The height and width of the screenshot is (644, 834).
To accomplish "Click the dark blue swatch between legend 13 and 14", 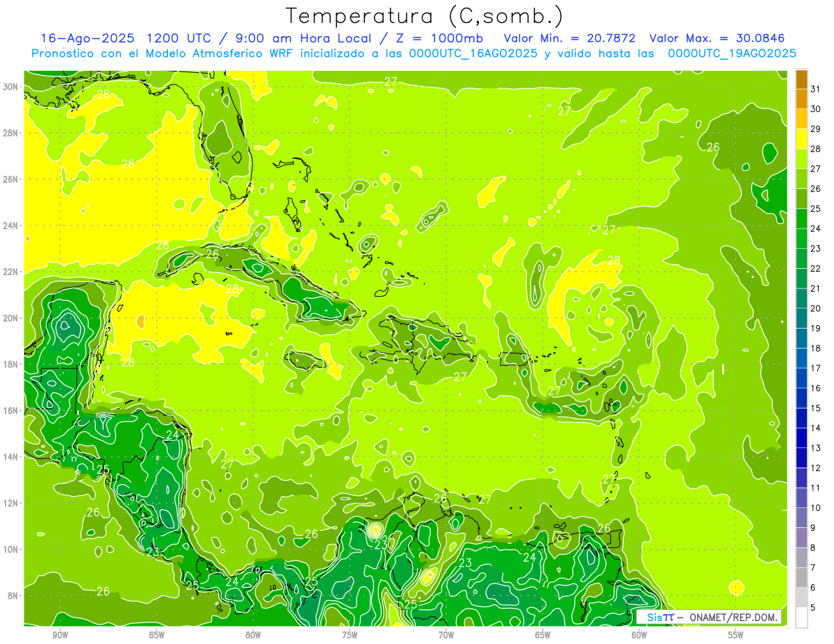I will (801, 438).
